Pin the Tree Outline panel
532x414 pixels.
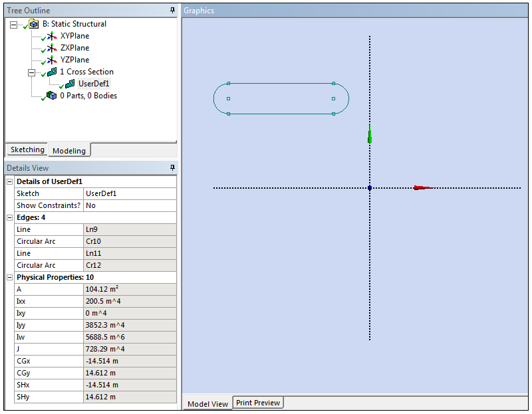[x=172, y=10]
